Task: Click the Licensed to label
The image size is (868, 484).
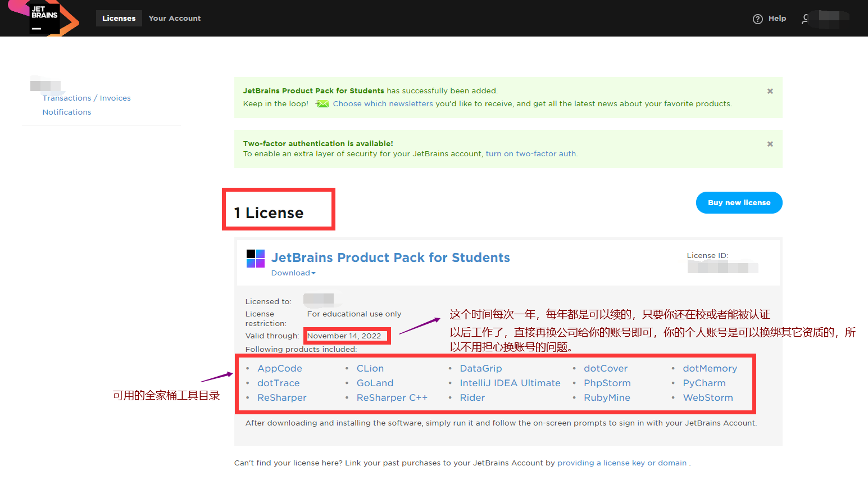Action: tap(269, 301)
